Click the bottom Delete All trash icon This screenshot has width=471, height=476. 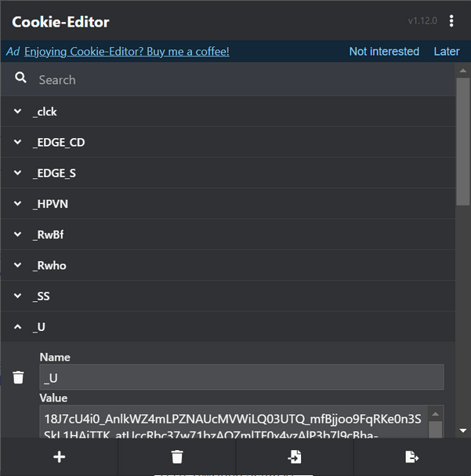177,457
